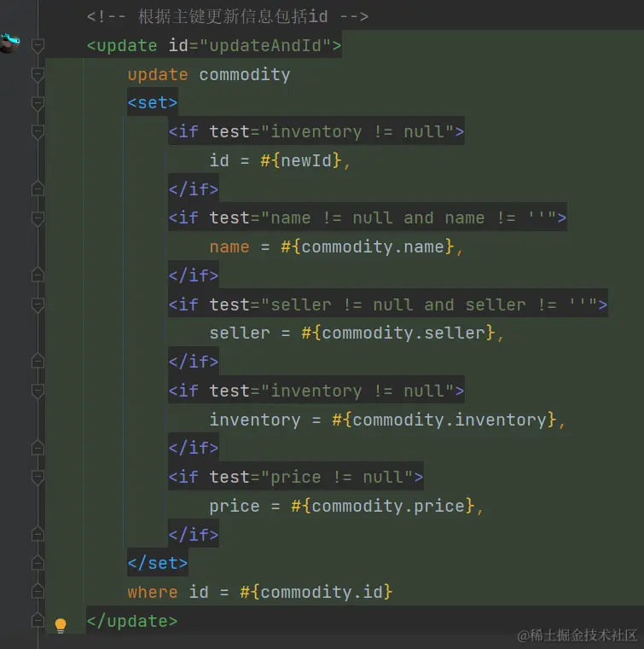Fold the seller != null if block
This screenshot has width=644, height=649.
click(38, 305)
